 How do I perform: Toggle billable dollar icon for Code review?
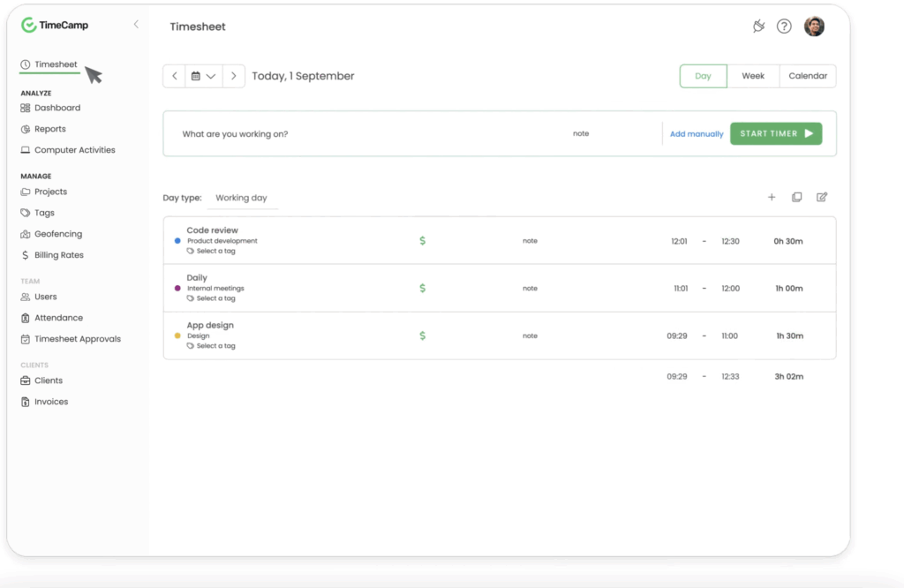[x=422, y=241]
